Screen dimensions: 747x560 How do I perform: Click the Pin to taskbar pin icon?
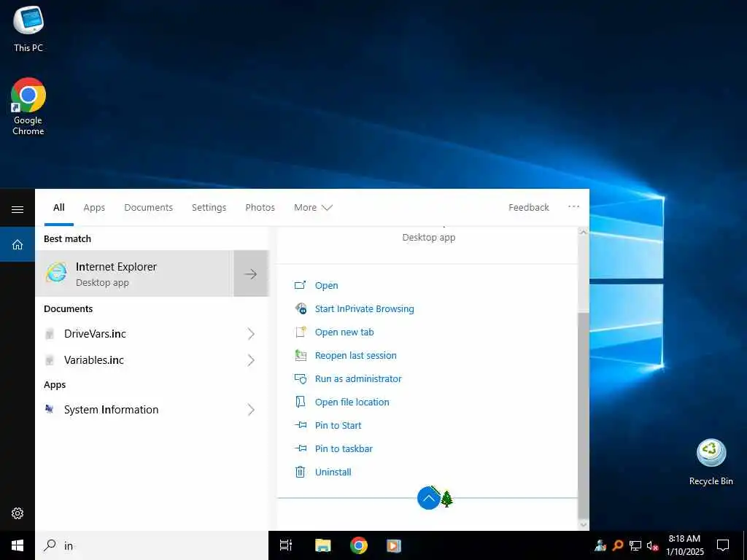point(300,448)
